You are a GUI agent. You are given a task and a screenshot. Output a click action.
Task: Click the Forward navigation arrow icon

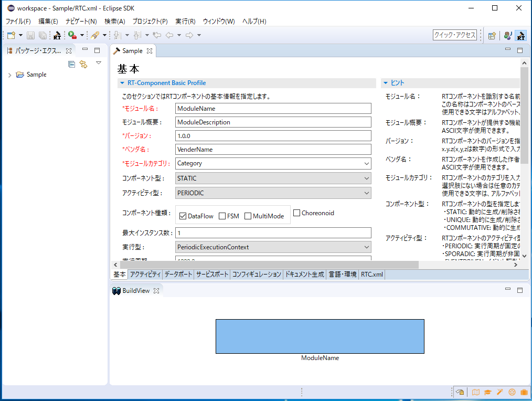click(x=189, y=35)
